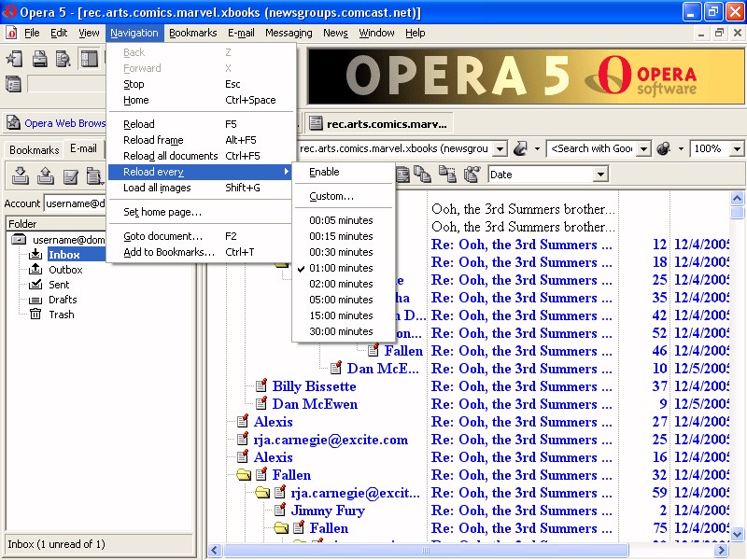Open the small arrow beside the Go icon
This screenshot has width=747, height=560.
pos(538,148)
